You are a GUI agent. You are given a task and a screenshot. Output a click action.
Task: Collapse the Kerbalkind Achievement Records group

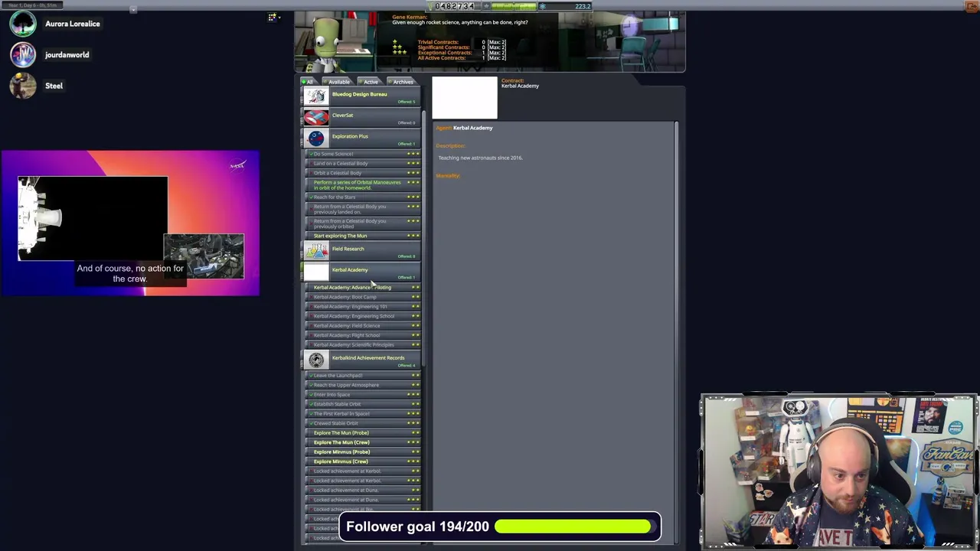pos(361,360)
